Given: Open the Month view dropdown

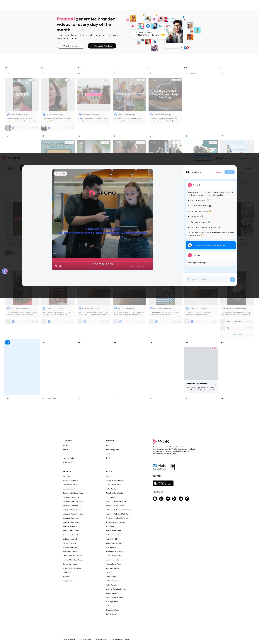Looking at the screenshot, I should [x=250, y=168].
